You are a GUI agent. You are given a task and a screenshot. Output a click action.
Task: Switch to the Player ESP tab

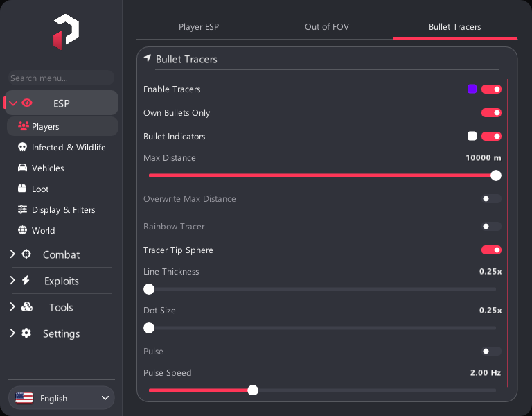[x=199, y=27]
